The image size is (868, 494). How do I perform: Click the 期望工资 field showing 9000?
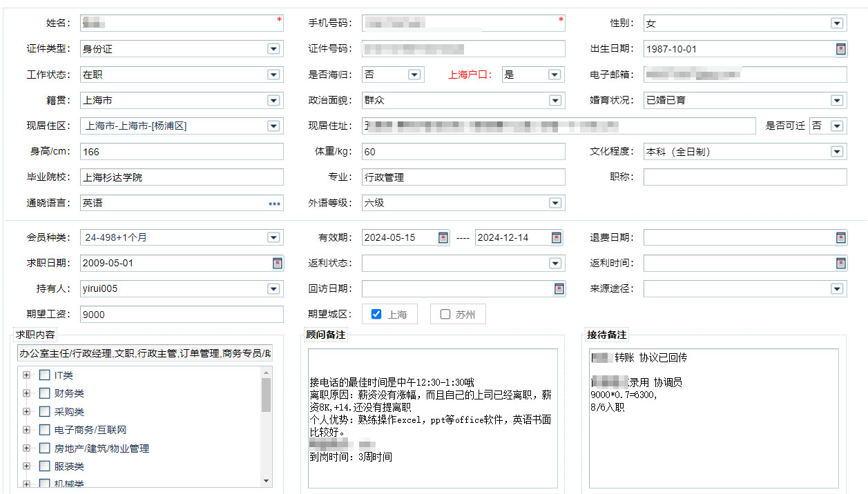point(182,314)
